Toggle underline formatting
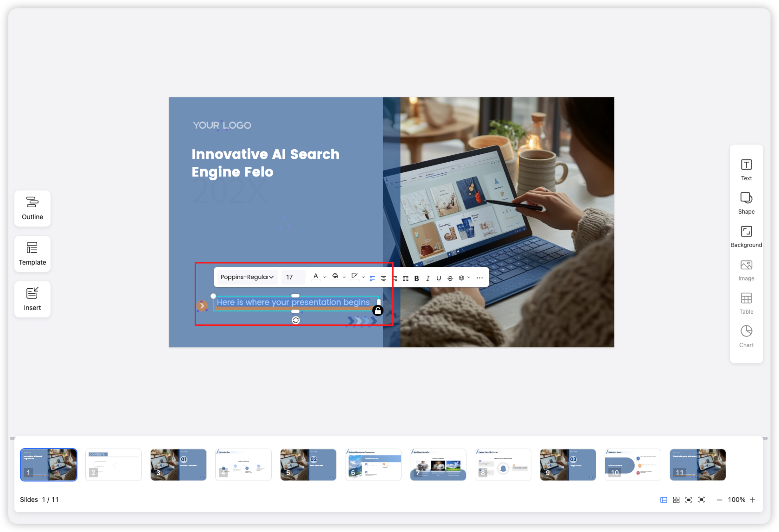Screen dimensions: 779x532 pyautogui.click(x=439, y=278)
